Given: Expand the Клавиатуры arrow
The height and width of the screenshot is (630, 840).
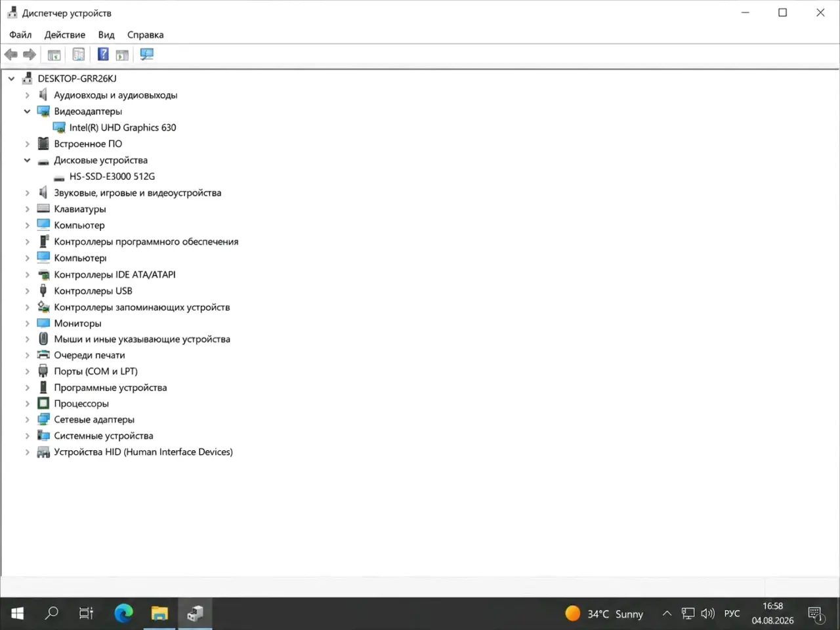Looking at the screenshot, I should point(27,209).
